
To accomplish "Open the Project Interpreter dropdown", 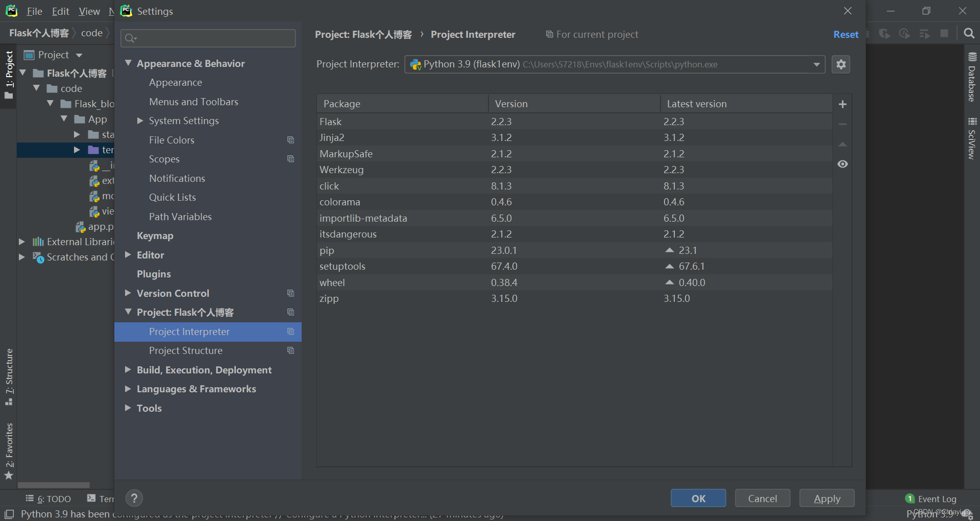I will (x=615, y=64).
